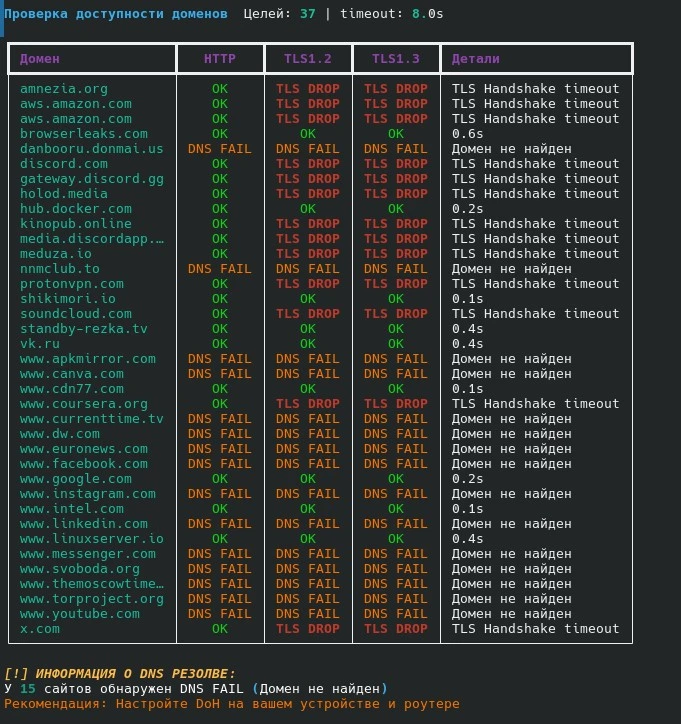Screen dimensions: 681x724
Task: Select the domain 'www.dw.com'
Action: click(60, 434)
